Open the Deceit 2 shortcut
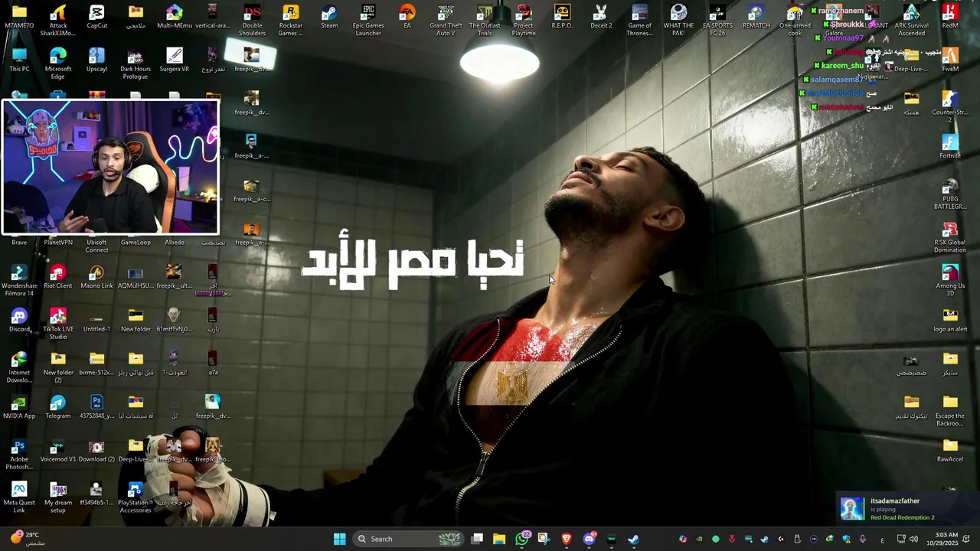 (x=601, y=17)
